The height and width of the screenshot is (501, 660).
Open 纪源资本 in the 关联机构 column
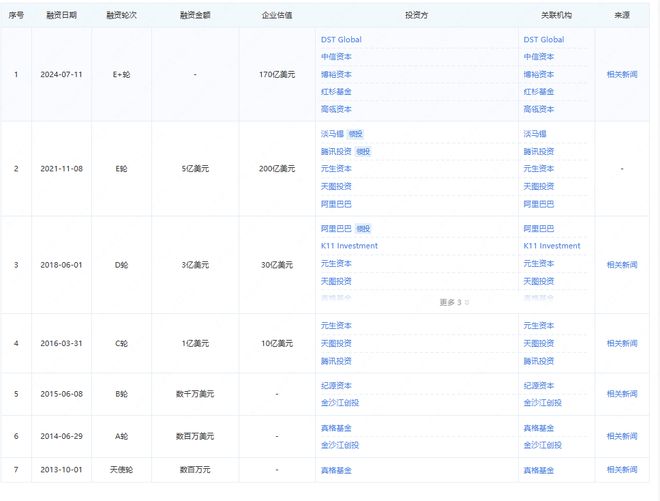tap(538, 386)
